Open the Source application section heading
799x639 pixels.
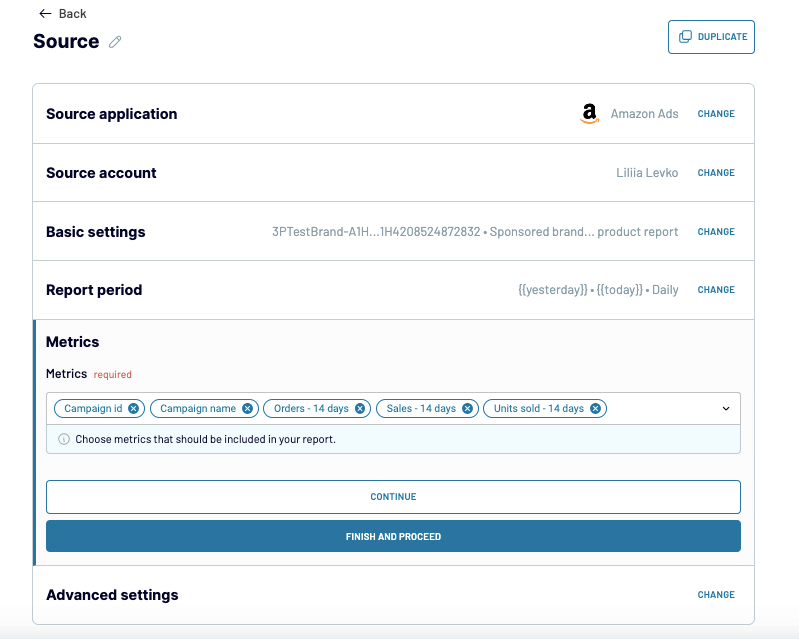[x=112, y=114]
